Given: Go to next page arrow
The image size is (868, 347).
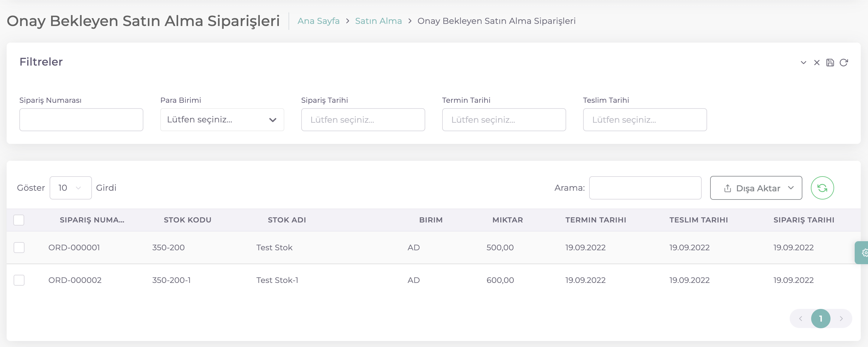Looking at the screenshot, I should [x=841, y=318].
